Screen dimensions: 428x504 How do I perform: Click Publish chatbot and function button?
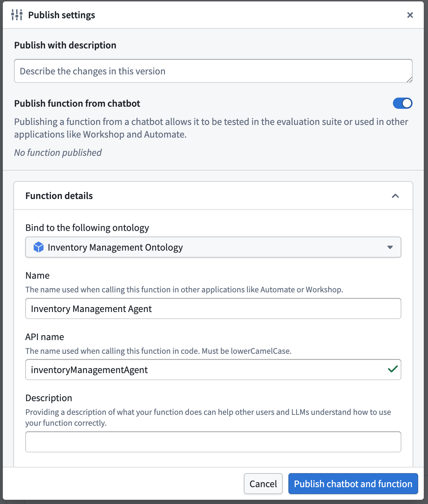pos(353,484)
